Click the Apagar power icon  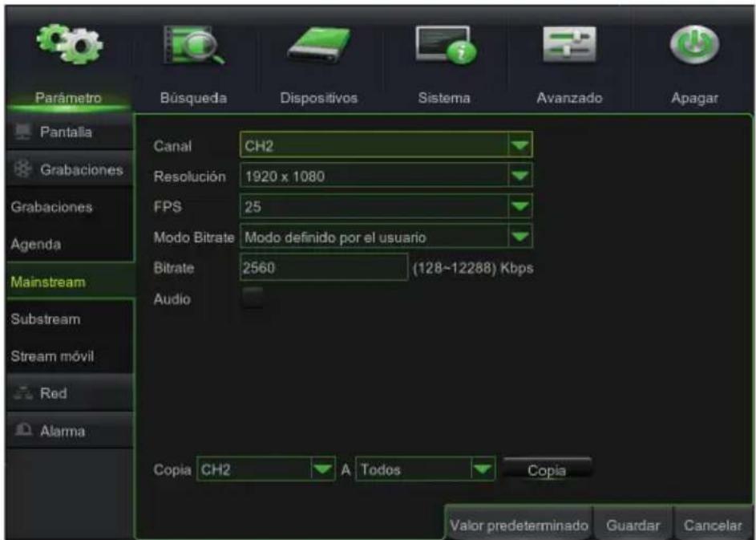pyautogui.click(x=694, y=46)
